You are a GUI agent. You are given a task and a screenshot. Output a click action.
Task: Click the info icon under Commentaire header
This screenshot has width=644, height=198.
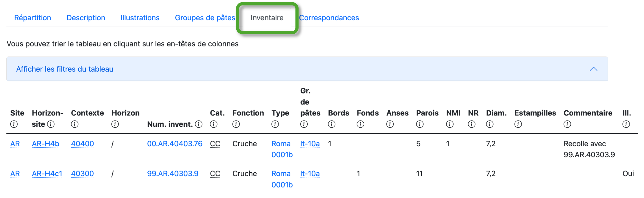click(567, 124)
